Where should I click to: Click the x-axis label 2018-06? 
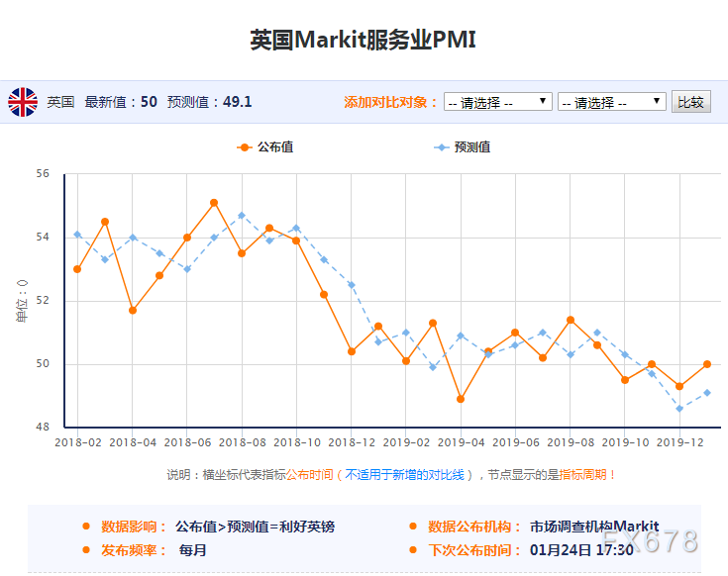tap(187, 442)
